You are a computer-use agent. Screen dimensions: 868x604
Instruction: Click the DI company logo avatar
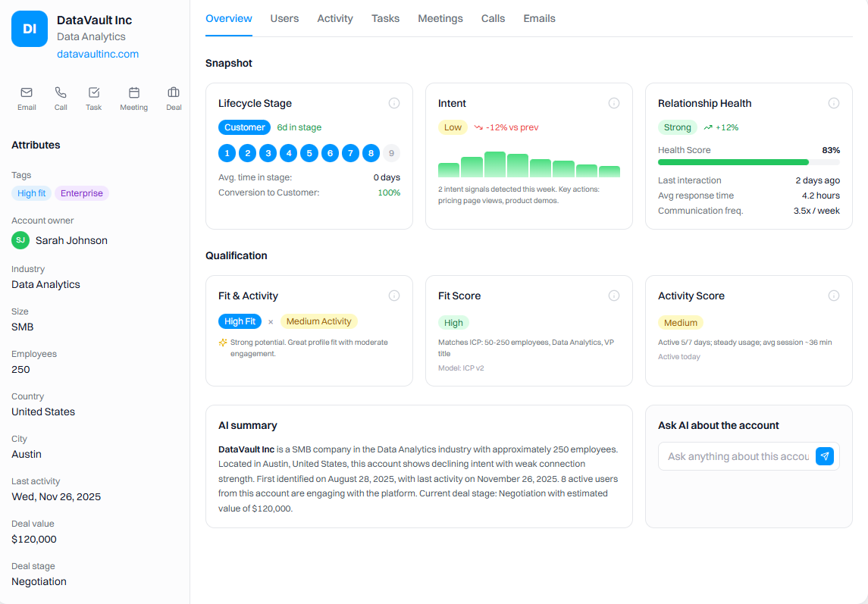coord(29,29)
